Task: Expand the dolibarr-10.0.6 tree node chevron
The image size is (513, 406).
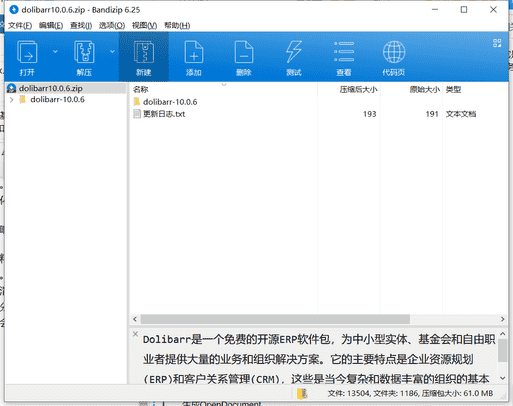Action: coord(12,100)
